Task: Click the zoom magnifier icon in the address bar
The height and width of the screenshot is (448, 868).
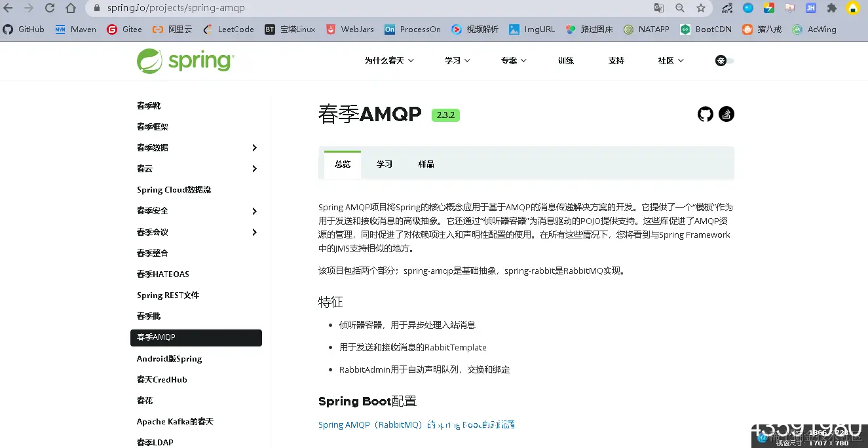Action: coord(679,8)
